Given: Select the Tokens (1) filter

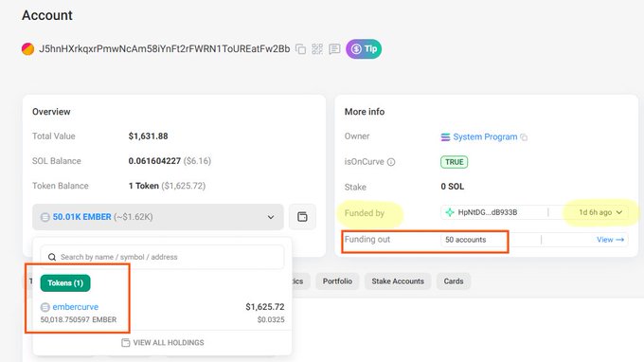Looking at the screenshot, I should 65,283.
